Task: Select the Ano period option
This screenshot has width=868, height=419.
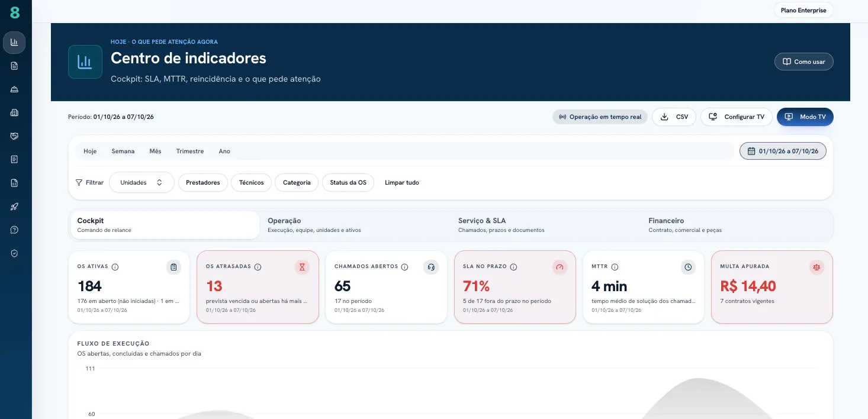Action: 224,151
